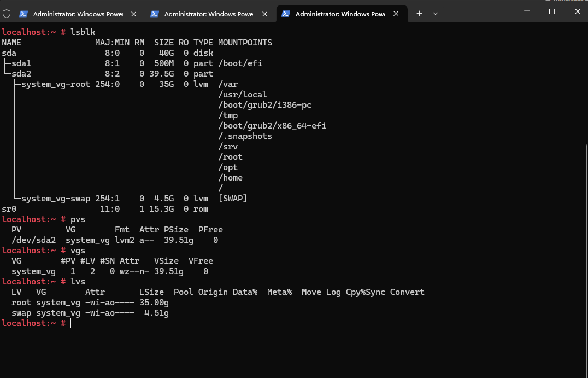The image size is (588, 378).
Task: Click the Pool column header
Action: pyautogui.click(x=184, y=292)
